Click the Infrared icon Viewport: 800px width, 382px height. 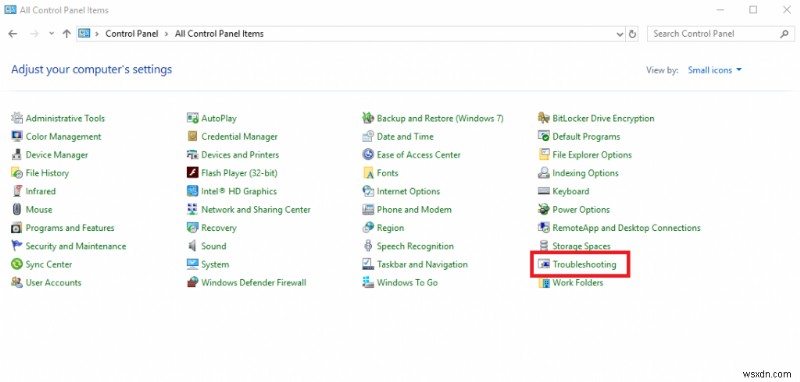click(17, 191)
